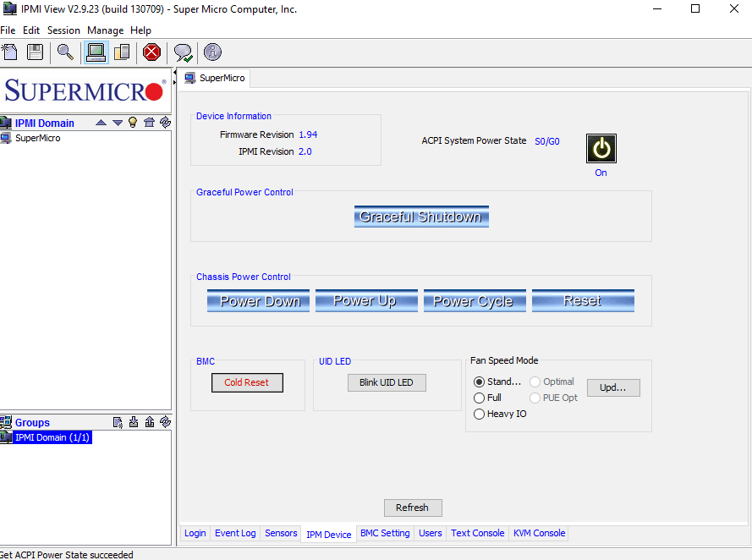This screenshot has height=560, width=752.
Task: Click the Graceful Shutdown button
Action: click(421, 217)
